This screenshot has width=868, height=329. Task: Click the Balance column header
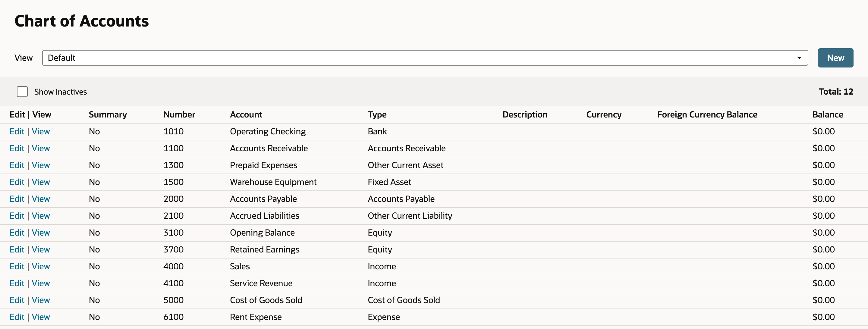pyautogui.click(x=828, y=114)
